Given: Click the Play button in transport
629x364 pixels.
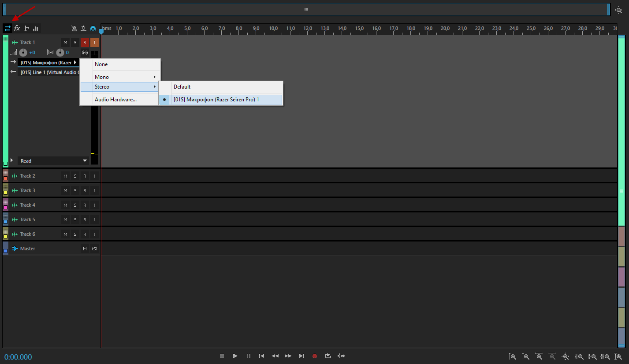Looking at the screenshot, I should point(235,356).
